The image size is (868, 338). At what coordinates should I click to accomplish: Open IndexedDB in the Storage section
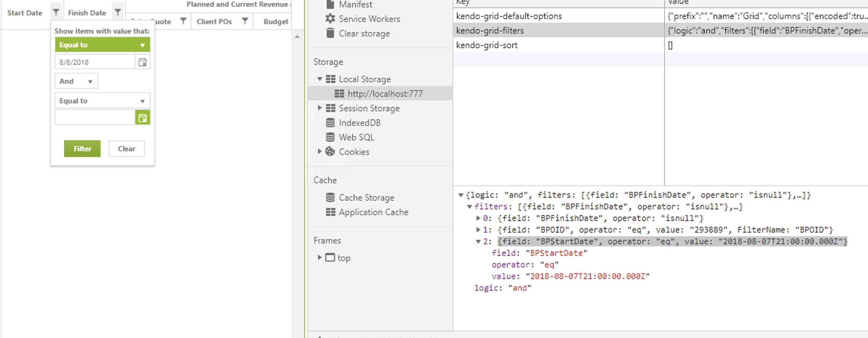tap(359, 123)
